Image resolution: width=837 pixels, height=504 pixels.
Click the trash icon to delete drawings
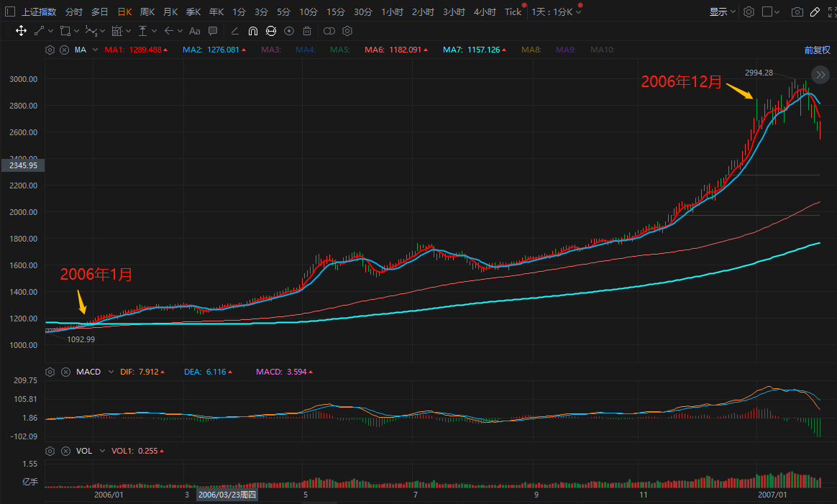click(307, 31)
